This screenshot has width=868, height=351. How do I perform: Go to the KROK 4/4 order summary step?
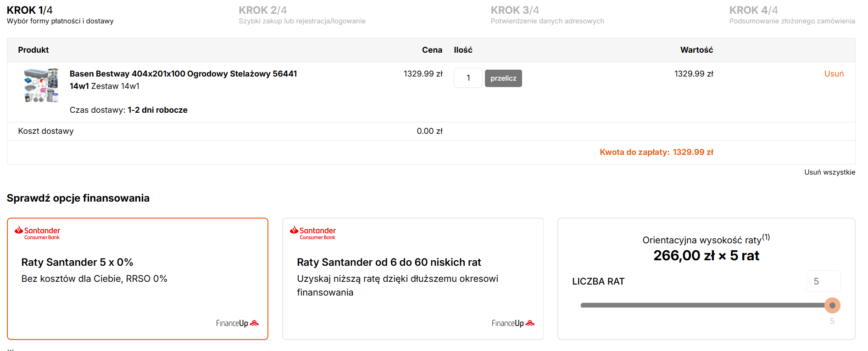click(x=753, y=10)
